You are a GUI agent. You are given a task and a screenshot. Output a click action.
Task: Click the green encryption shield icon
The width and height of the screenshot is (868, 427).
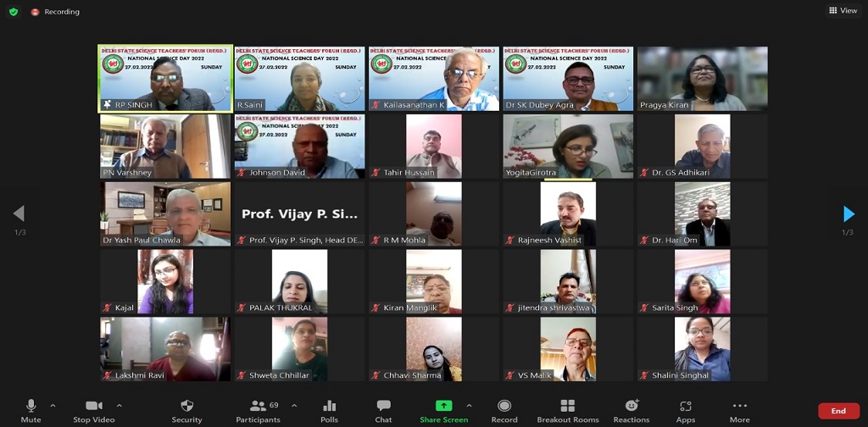(14, 12)
